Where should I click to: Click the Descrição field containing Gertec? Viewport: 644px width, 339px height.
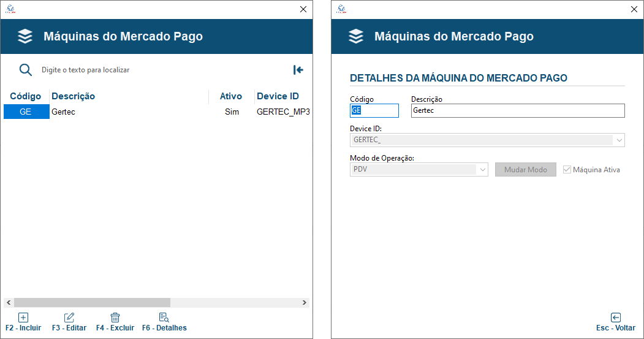pyautogui.click(x=518, y=110)
